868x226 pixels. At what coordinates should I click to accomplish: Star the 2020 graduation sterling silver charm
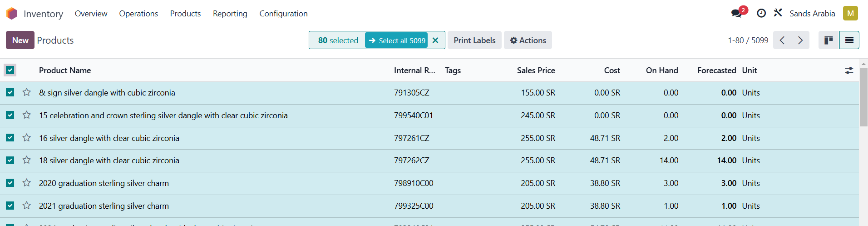[27, 183]
